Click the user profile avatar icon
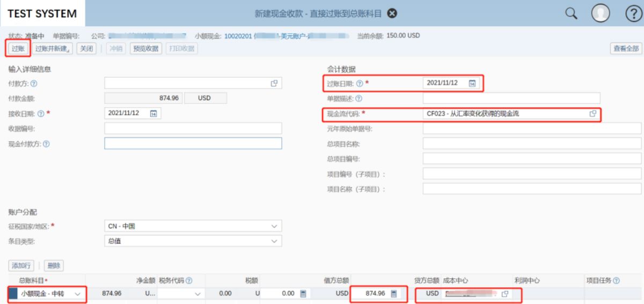 pos(601,13)
